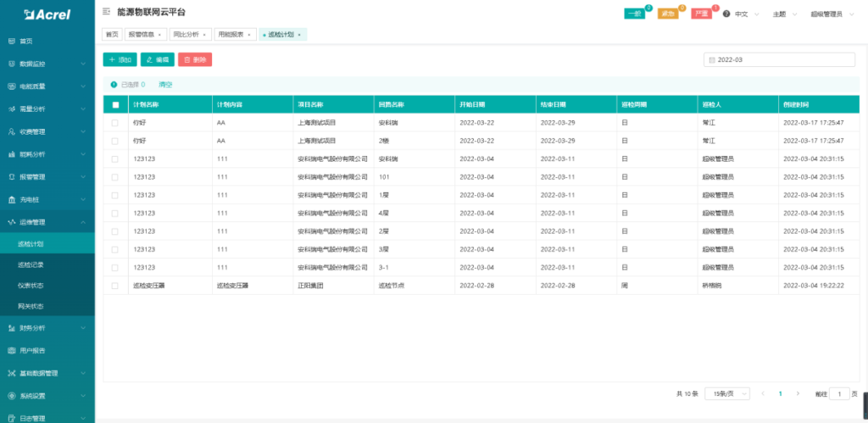
Task: Open the 首页 home icon in sidebar
Action: point(11,41)
